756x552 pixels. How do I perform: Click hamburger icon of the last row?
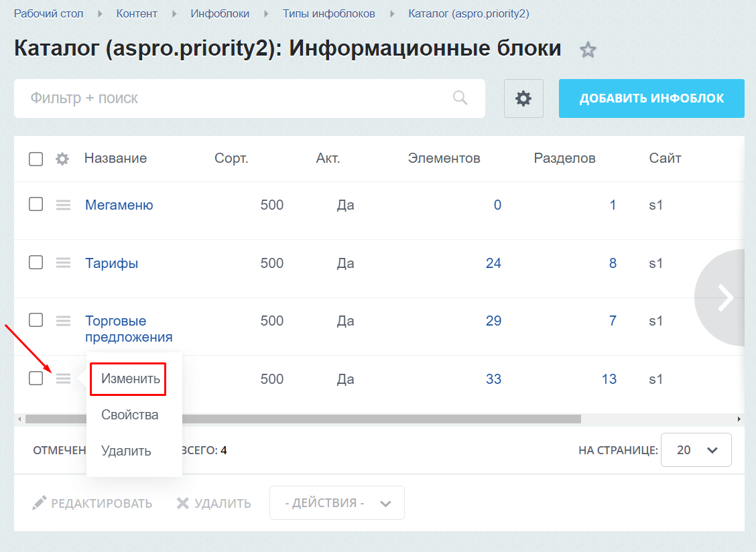[63, 378]
